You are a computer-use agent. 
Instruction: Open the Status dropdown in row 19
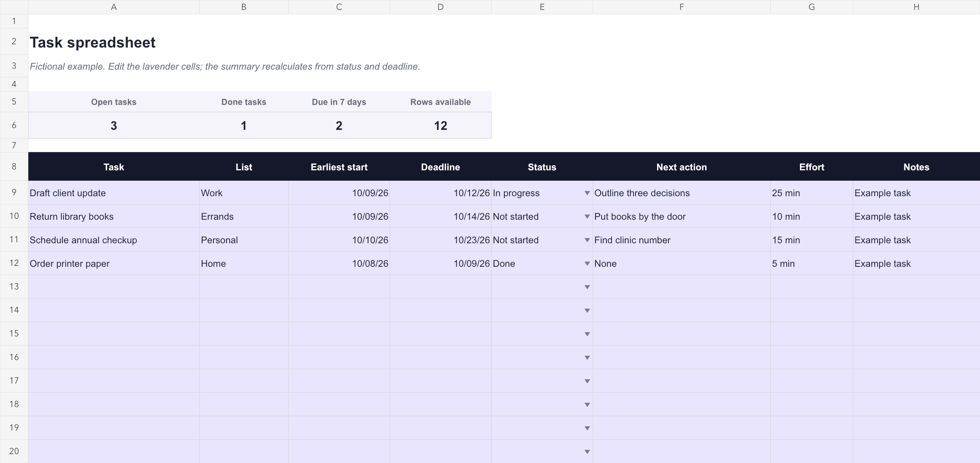pos(587,428)
